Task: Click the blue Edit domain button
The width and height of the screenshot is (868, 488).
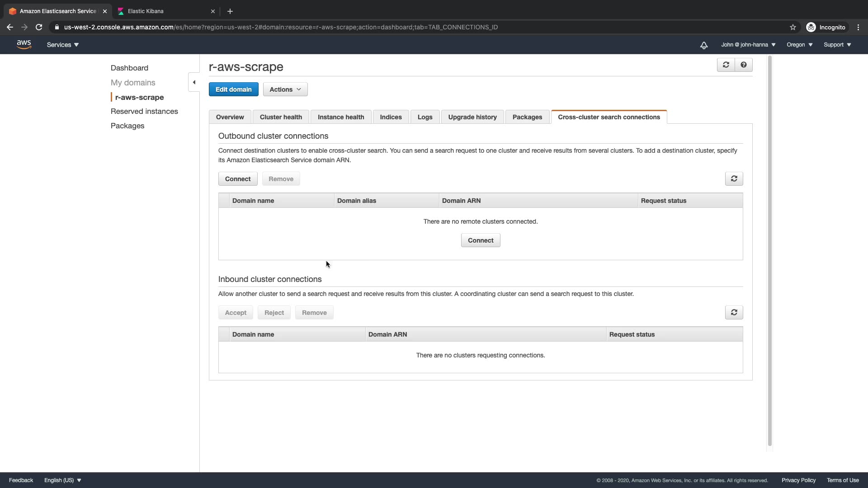Action: [x=233, y=89]
